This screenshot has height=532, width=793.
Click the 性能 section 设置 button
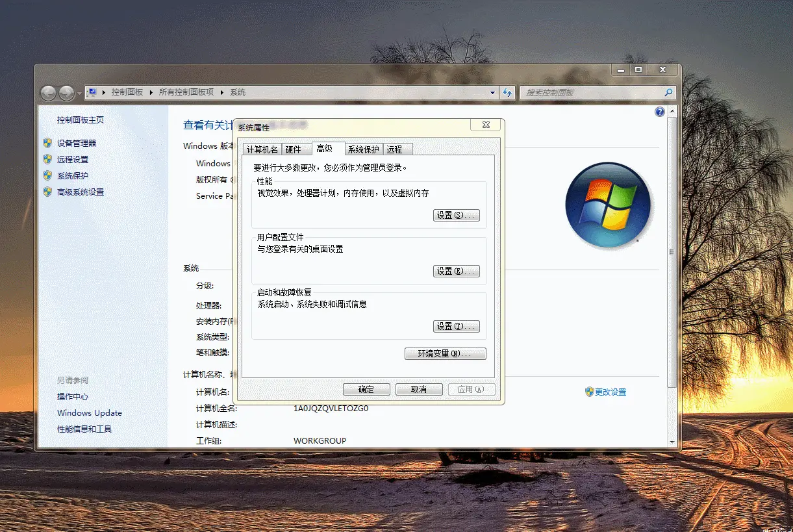456,215
